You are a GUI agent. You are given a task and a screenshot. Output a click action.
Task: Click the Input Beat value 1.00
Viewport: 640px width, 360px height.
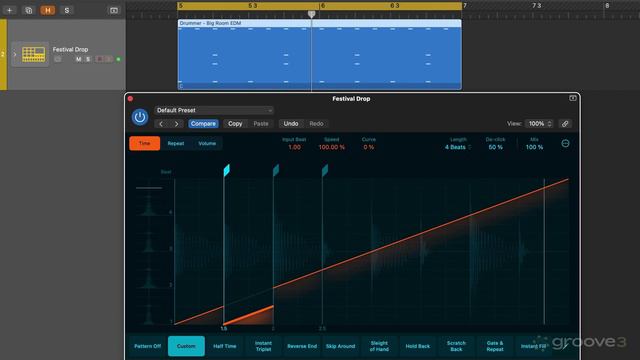[x=294, y=147]
